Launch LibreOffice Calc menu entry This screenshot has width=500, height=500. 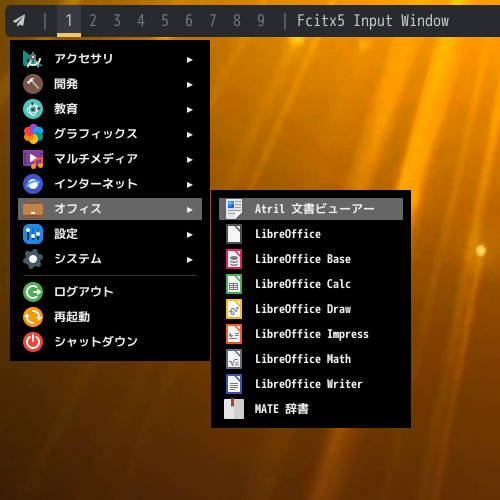[x=311, y=284]
